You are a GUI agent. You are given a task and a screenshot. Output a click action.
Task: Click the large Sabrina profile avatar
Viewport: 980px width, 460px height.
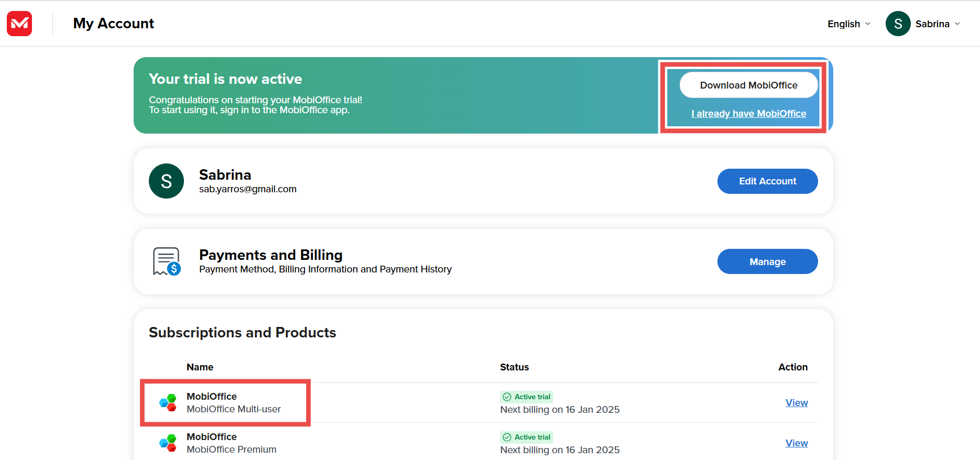click(166, 181)
